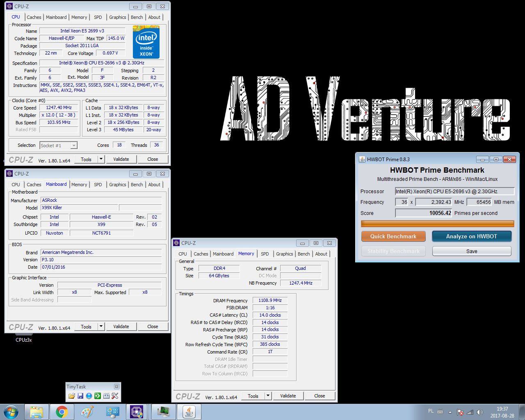
Task: Show hidden tray icons arrow
Action: click(x=450, y=412)
